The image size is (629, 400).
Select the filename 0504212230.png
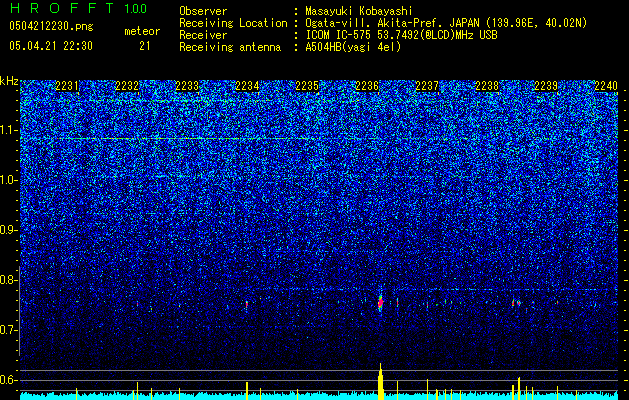click(x=51, y=26)
